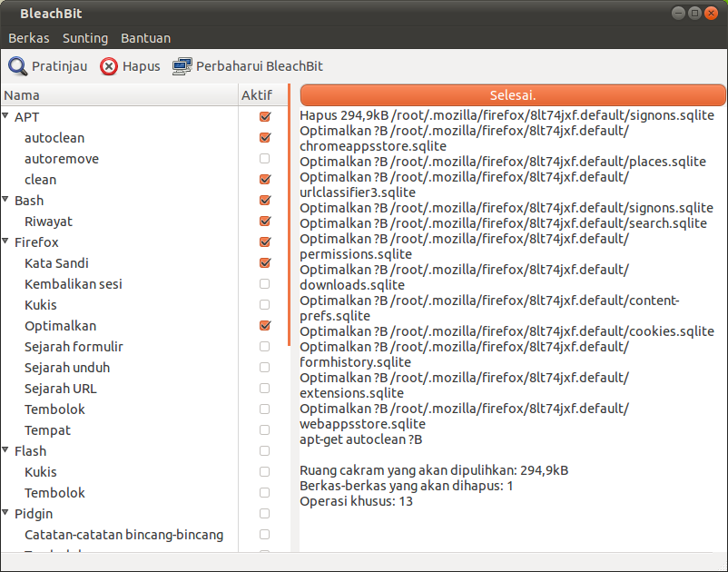
Task: Click the 'Ruang cakram yang akan dipulihkan' line
Action: point(434,470)
